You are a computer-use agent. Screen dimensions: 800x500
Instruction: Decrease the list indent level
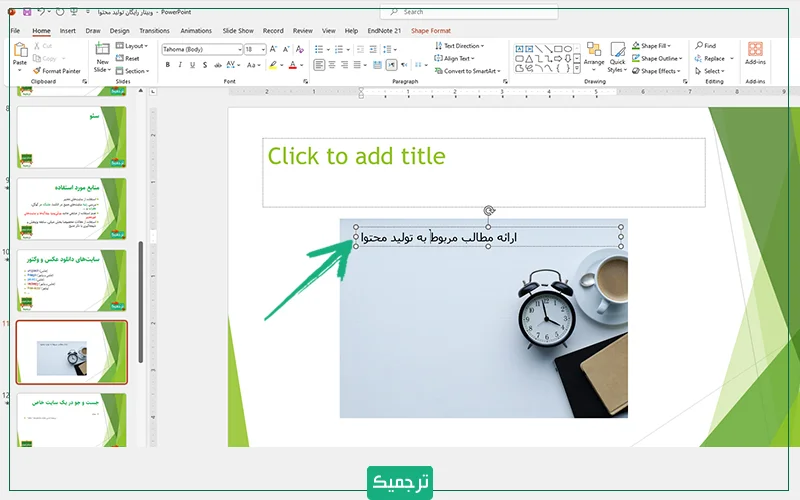tap(360, 49)
